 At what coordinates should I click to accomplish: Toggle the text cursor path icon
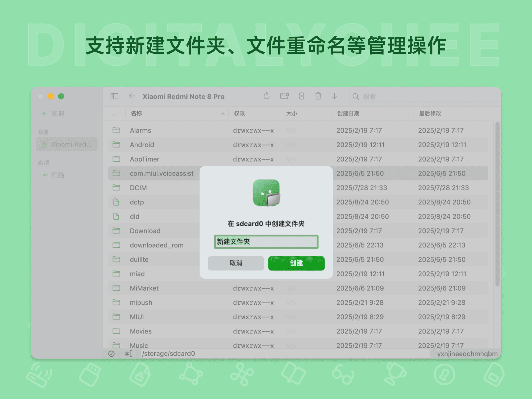click(128, 354)
